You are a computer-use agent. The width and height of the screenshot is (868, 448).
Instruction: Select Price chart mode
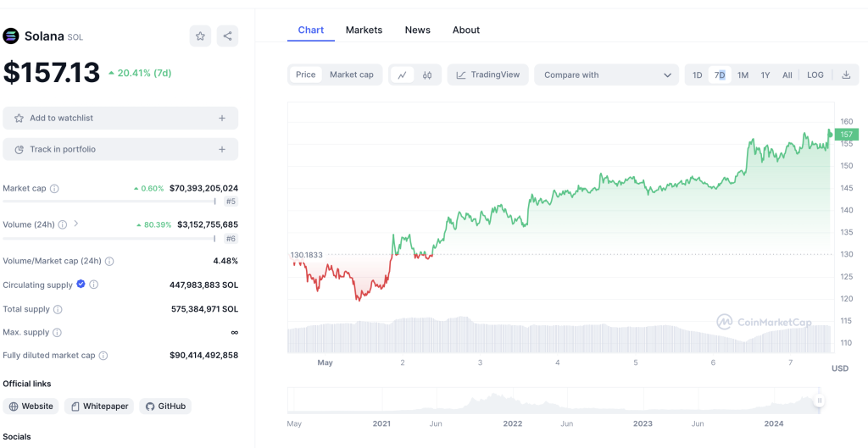click(305, 75)
